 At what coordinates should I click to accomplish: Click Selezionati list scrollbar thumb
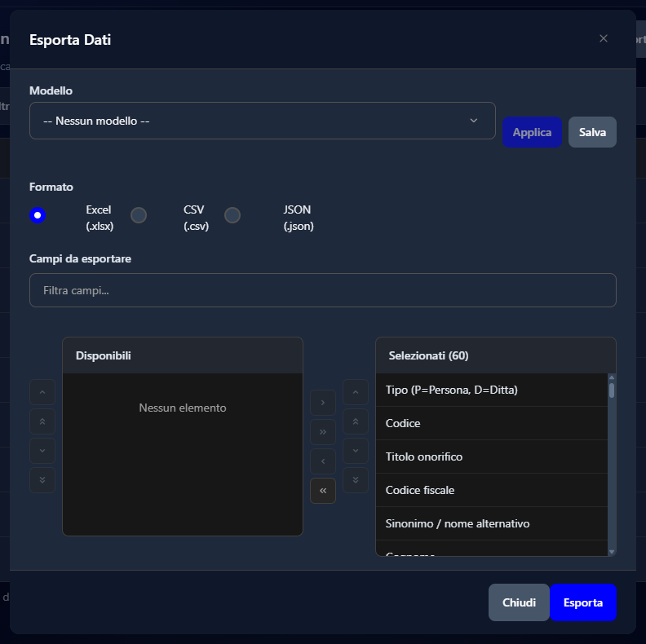[612, 390]
